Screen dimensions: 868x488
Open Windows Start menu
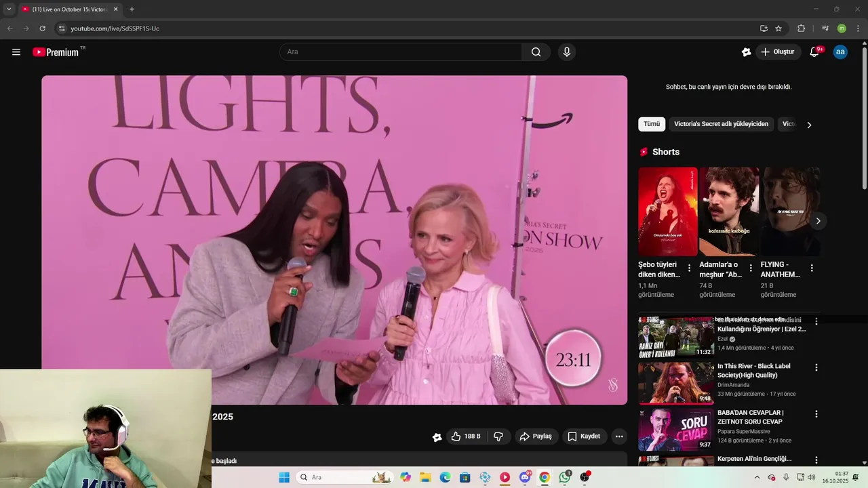[x=284, y=477]
